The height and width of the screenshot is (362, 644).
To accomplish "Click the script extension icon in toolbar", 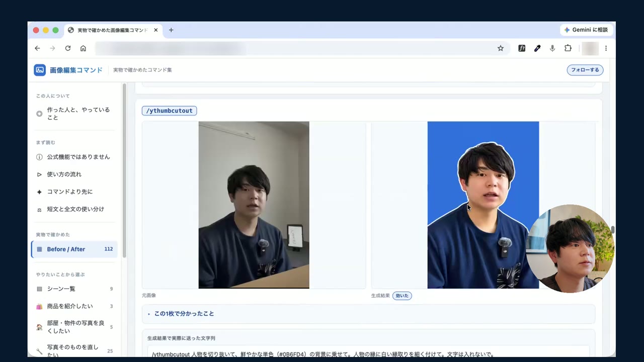I will pyautogui.click(x=522, y=48).
